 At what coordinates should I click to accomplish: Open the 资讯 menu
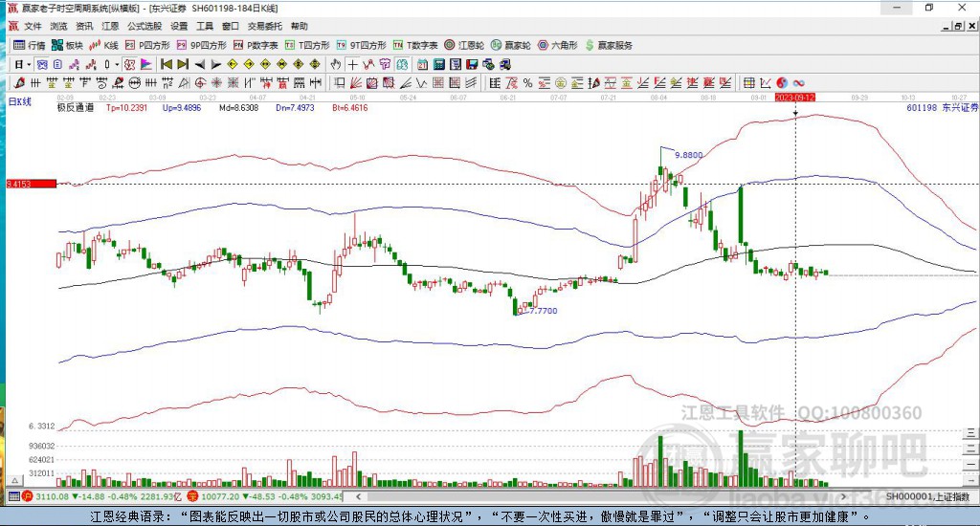coord(84,26)
